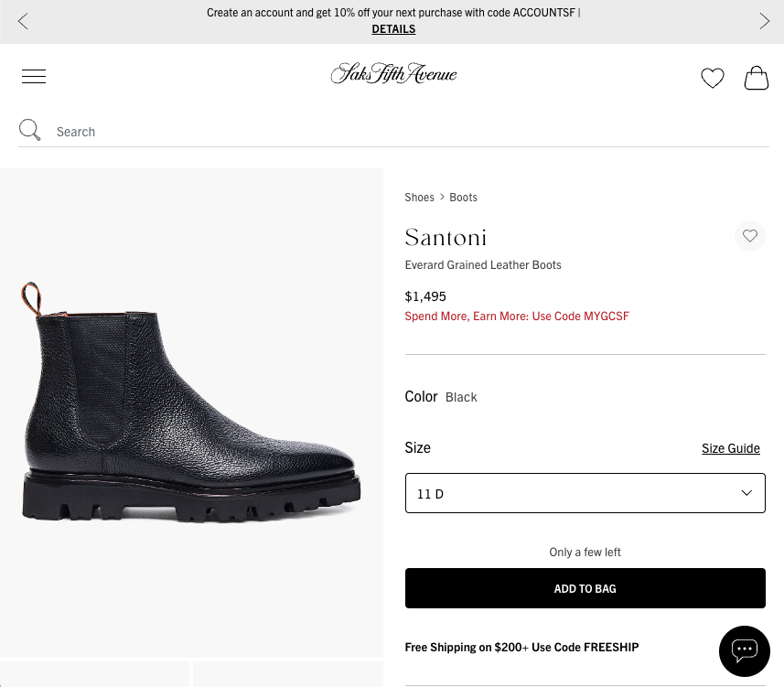
Task: Open the shopping bag
Action: point(757,79)
